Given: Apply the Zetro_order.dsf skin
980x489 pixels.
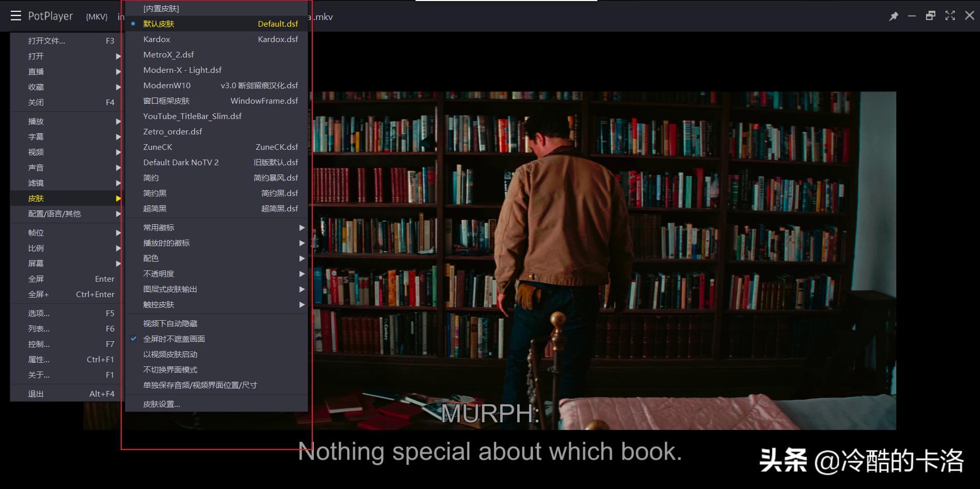Looking at the screenshot, I should (x=216, y=131).
